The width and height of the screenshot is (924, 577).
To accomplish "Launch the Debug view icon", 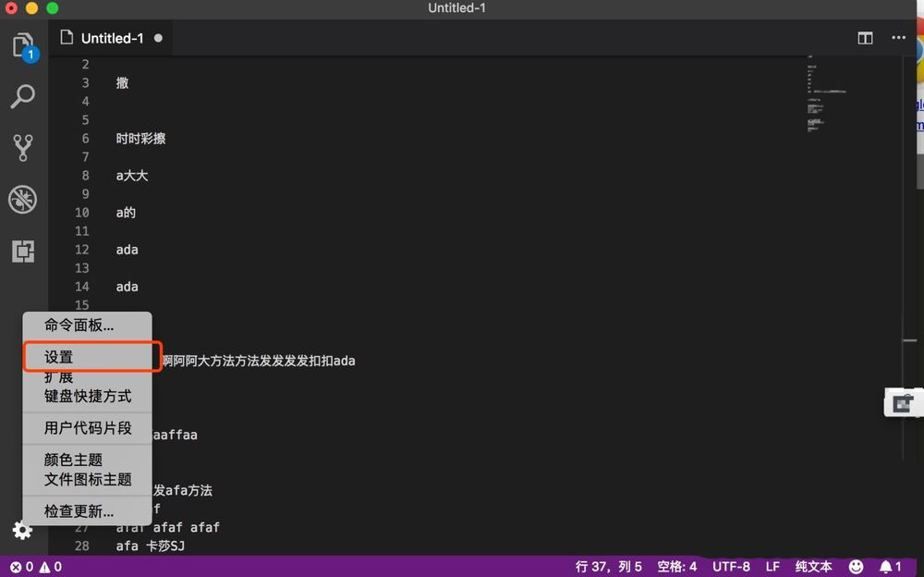I will (x=22, y=200).
